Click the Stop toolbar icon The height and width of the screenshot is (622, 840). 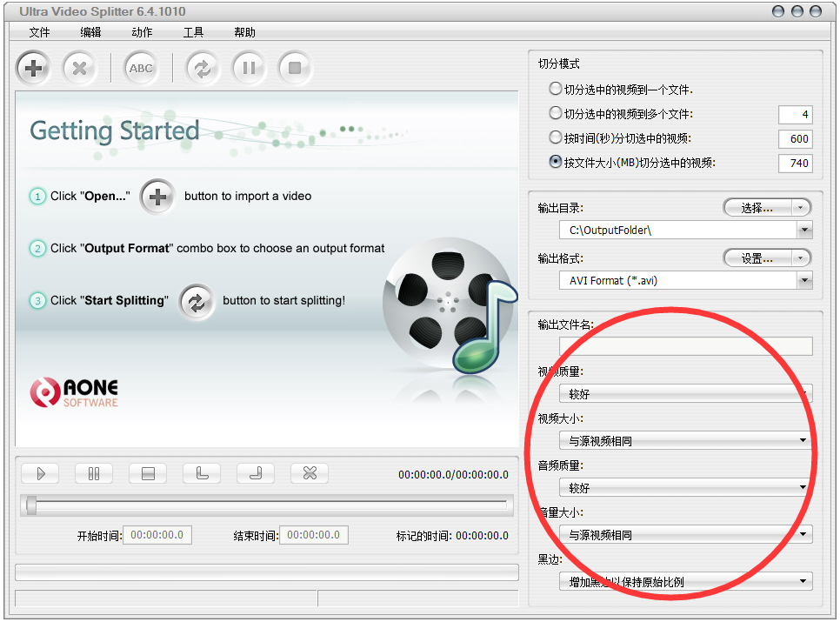point(295,68)
